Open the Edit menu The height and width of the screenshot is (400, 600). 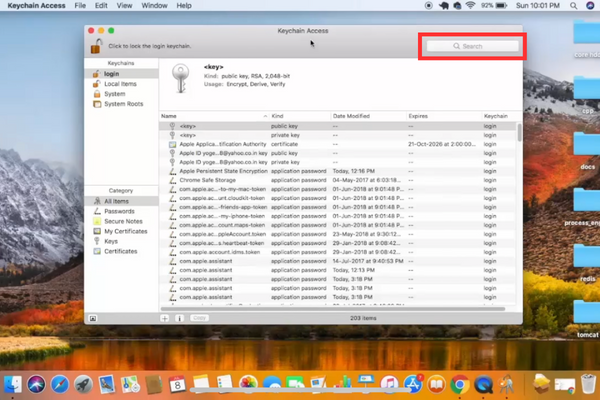pyautogui.click(x=101, y=5)
